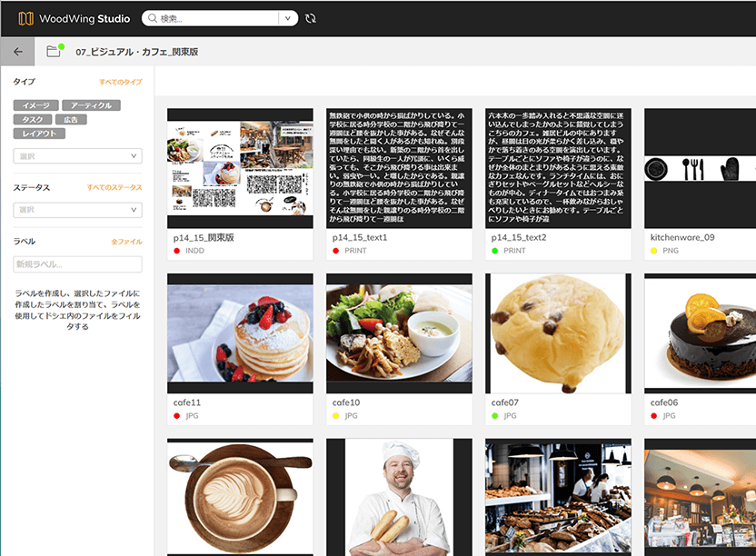Click the file name p14_15_text2
The width and height of the screenshot is (756, 556).
coord(519,237)
